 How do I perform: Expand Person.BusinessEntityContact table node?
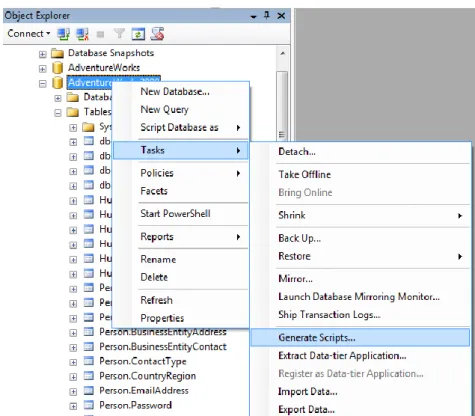coord(73,348)
